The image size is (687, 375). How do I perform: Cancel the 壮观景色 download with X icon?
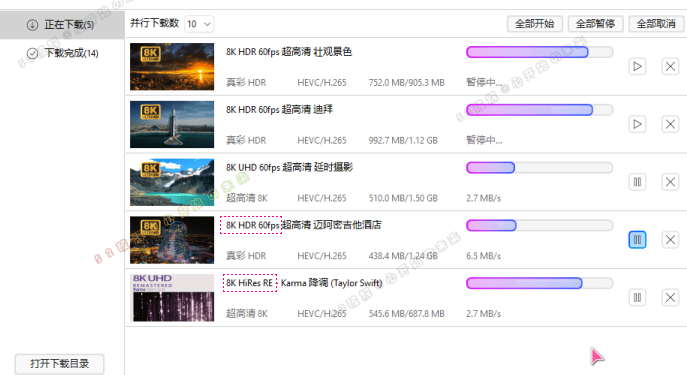(670, 67)
